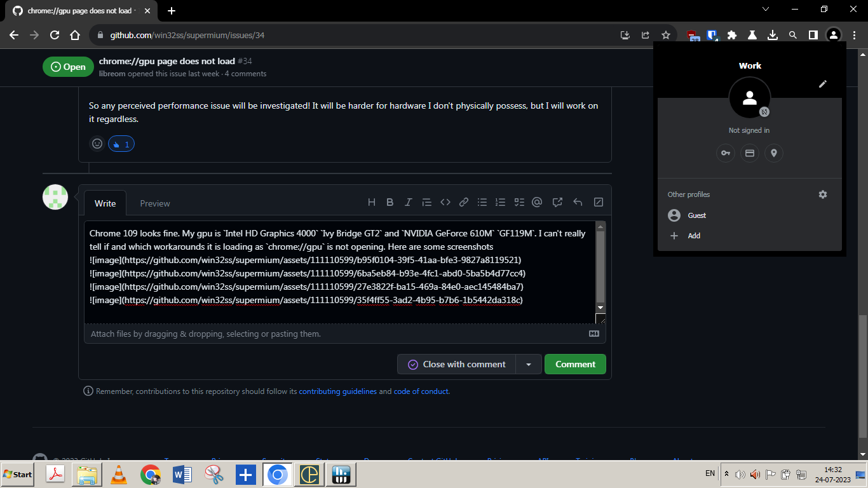Open the Close with comment dropdown arrow
Screen dimensions: 868x488
pos(529,364)
